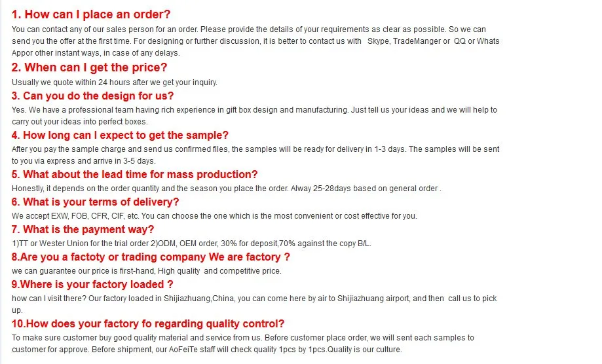Image resolution: width=602 pixels, height=364 pixels.
Task: Click the answer about TT or Wester Union payment
Action: 191,244
